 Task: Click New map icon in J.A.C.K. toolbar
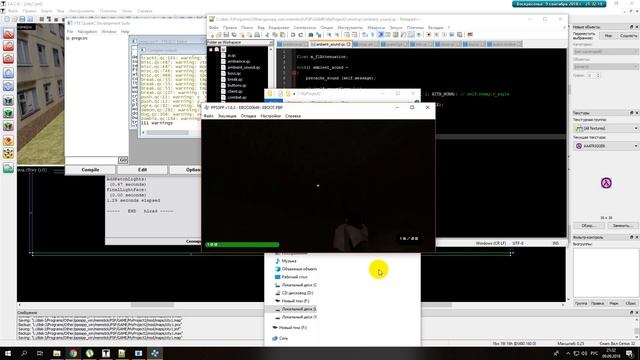[x=7, y=19]
